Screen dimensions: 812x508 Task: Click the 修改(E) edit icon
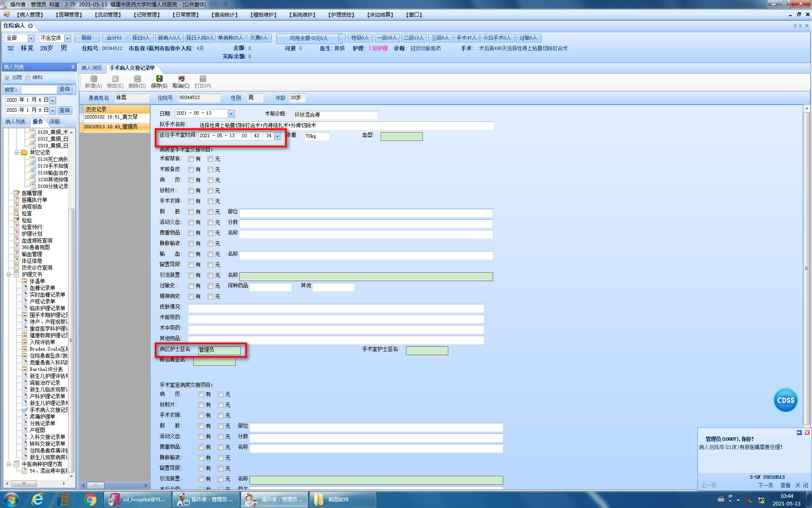pyautogui.click(x=115, y=79)
